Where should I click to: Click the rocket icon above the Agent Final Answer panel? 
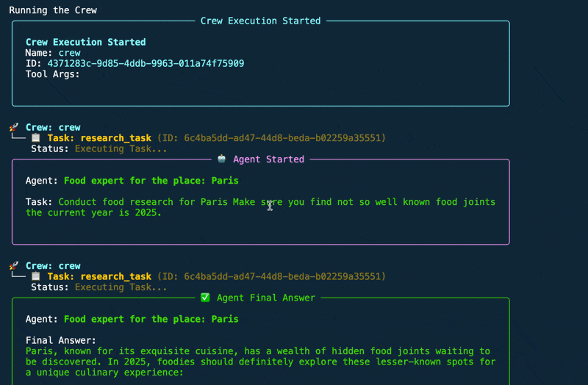click(15, 266)
